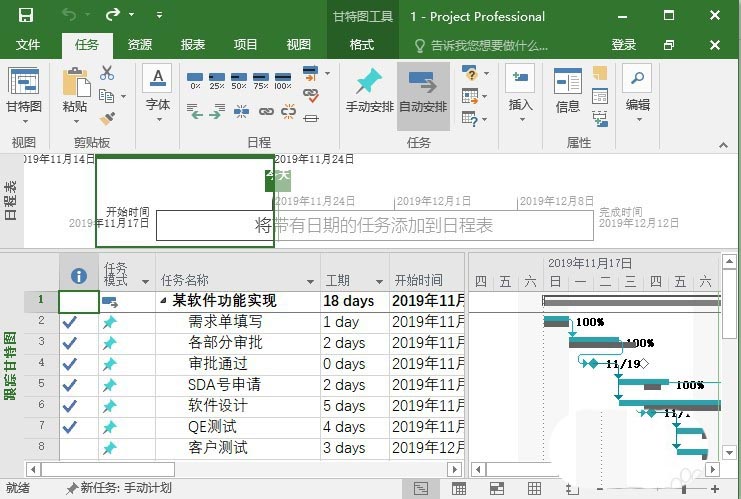Open Task mode column filter dropdown
This screenshot has width=741, height=499.
(x=146, y=282)
